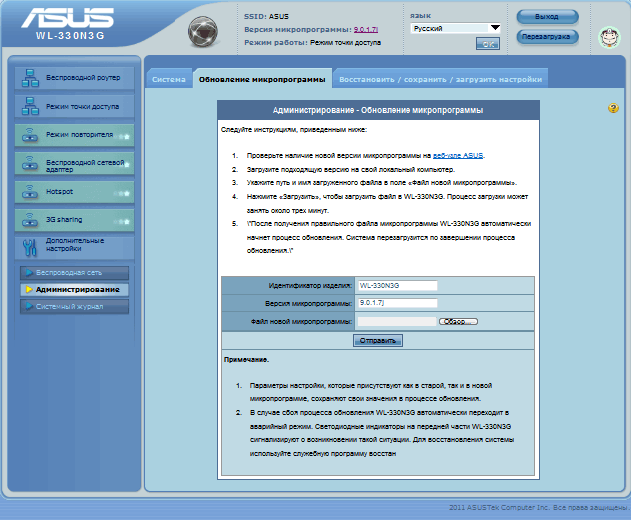The image size is (631, 520).
Task: Click the Hotspot mode icon
Action: tap(29, 191)
